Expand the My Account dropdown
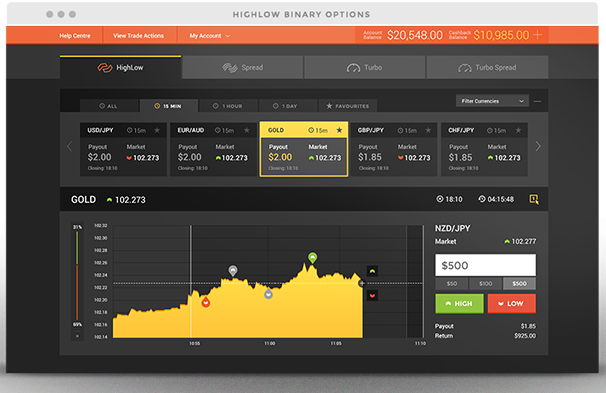 coord(209,36)
